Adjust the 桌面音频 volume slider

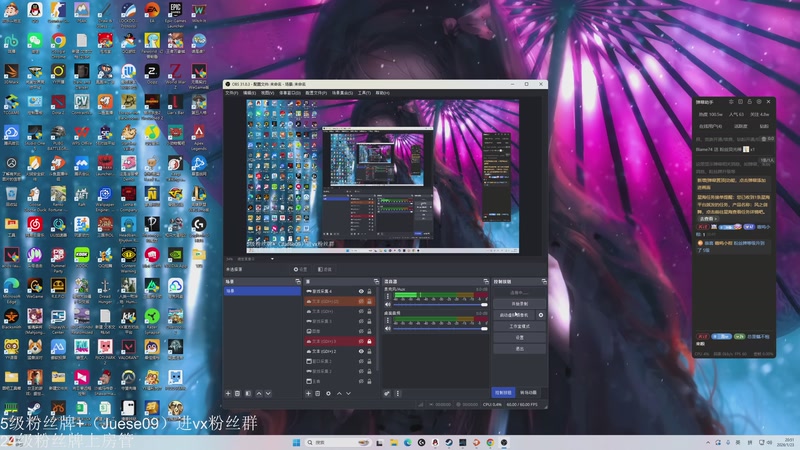[x=440, y=329]
